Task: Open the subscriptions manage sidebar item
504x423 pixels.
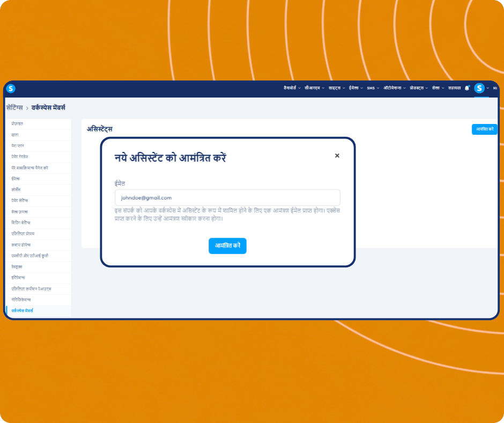Action: click(38, 167)
